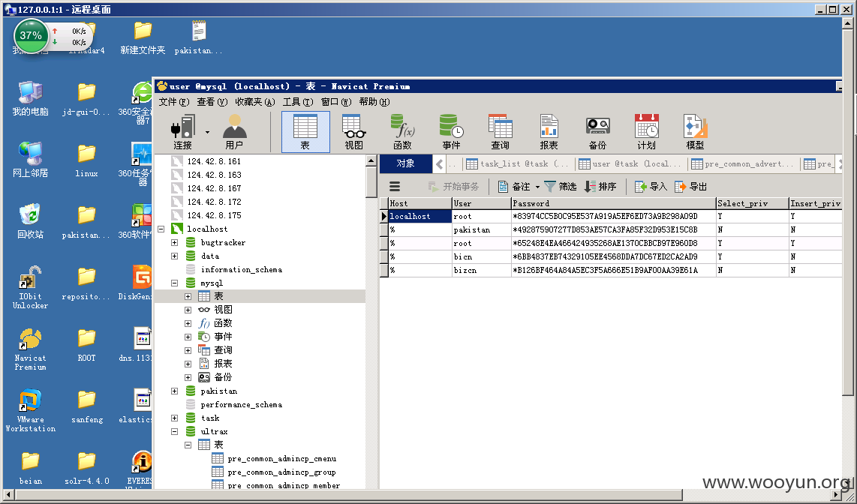857x504 pixels.
Task: Click the User column header
Action: coord(482,203)
